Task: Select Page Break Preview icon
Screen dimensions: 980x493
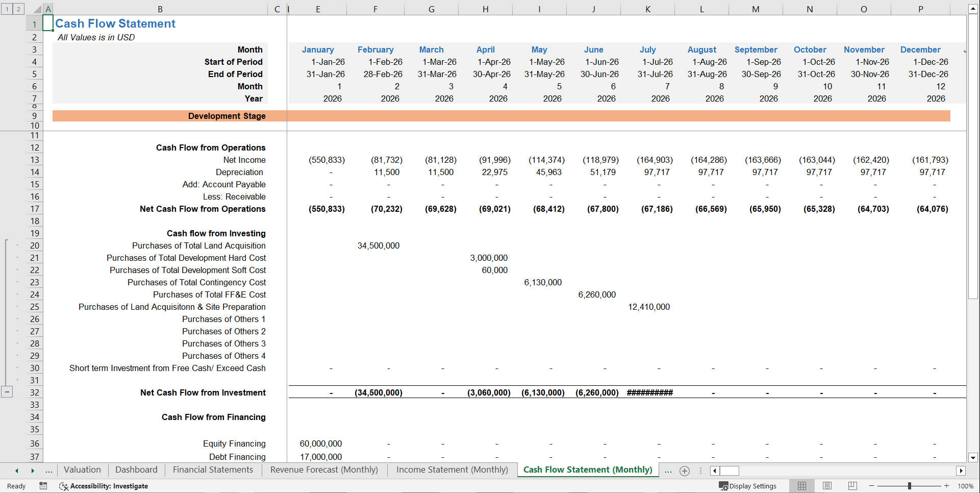Action: click(852, 486)
